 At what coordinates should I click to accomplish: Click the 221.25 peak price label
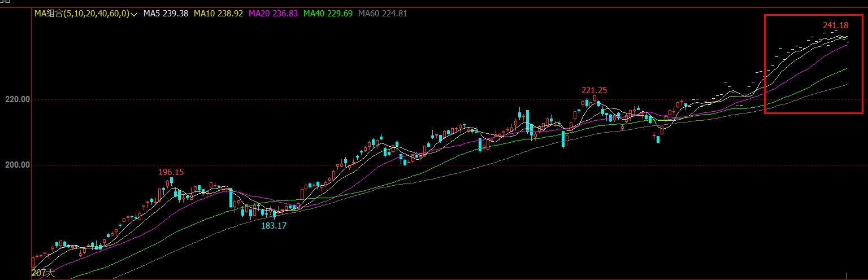pos(594,90)
